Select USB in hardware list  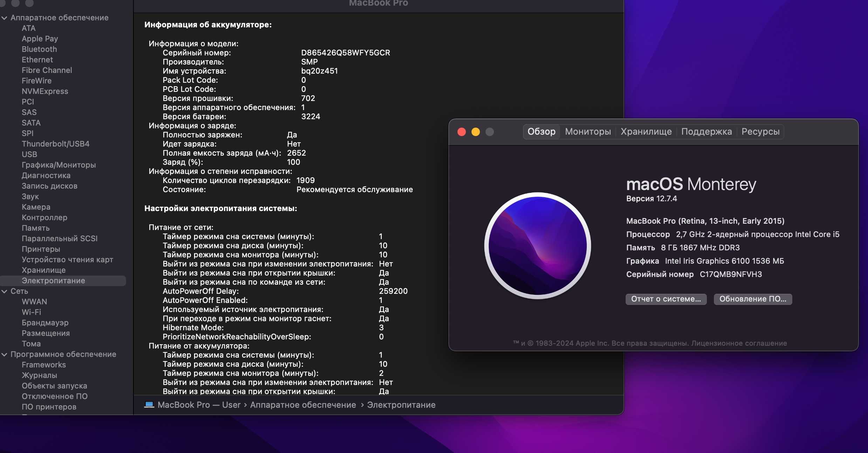click(29, 155)
